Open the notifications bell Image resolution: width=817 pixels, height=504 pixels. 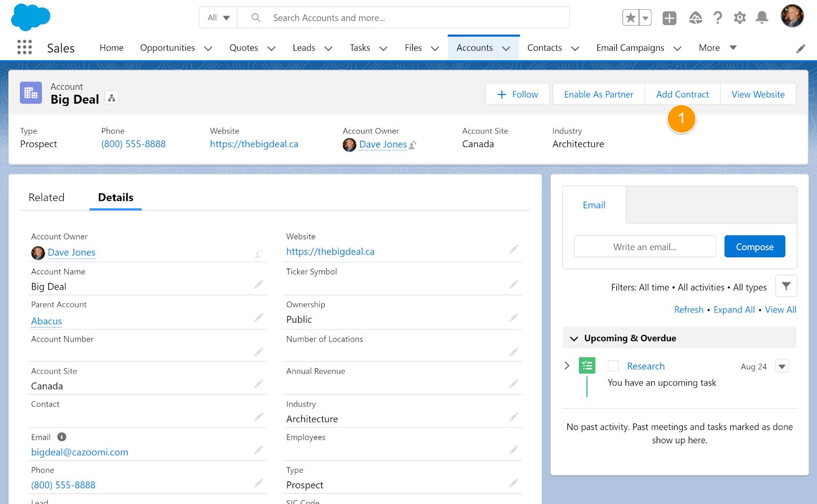click(762, 18)
